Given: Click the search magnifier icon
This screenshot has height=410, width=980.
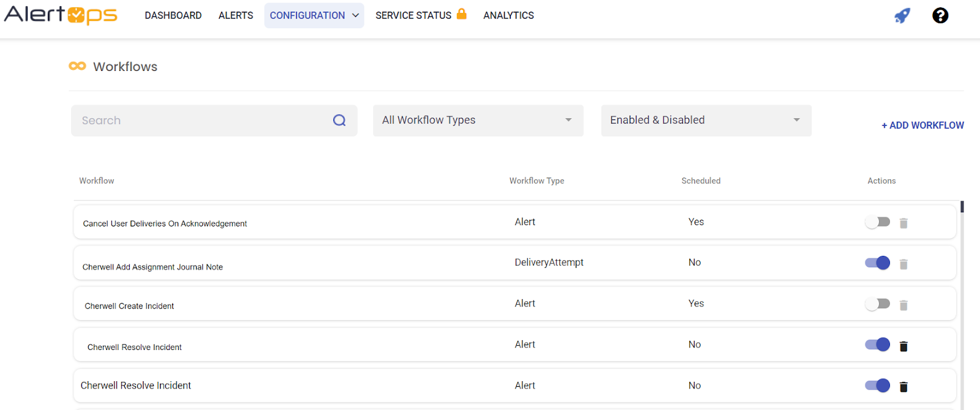Looking at the screenshot, I should coord(339,121).
